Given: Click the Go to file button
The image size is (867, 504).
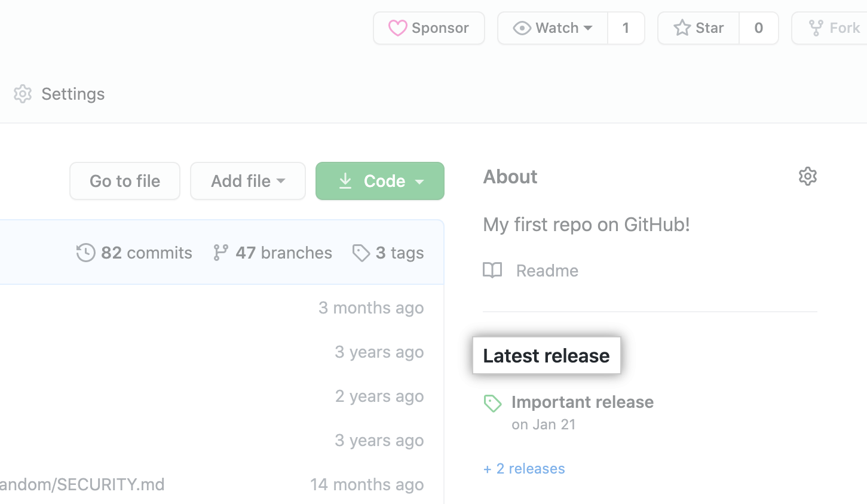Looking at the screenshot, I should [x=124, y=181].
